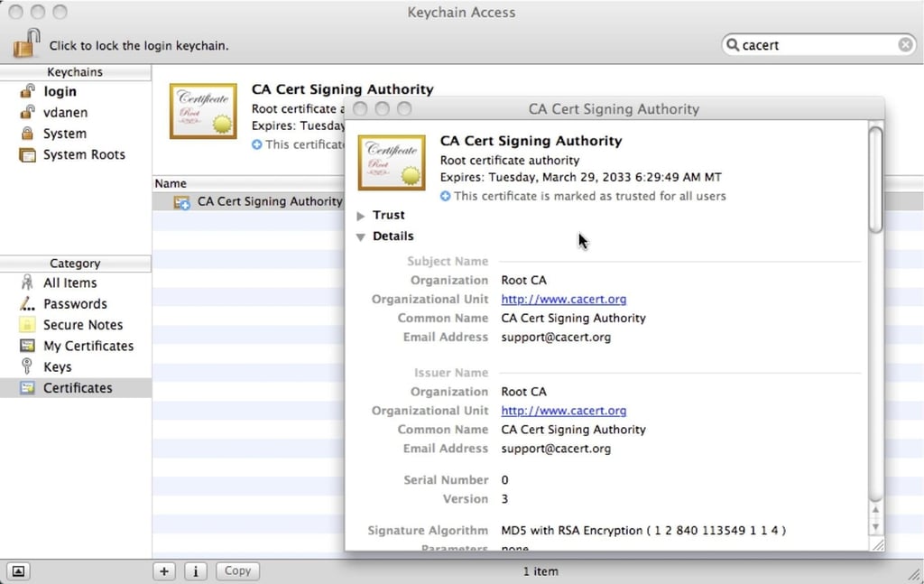Click the search magnifier icon

[733, 45]
